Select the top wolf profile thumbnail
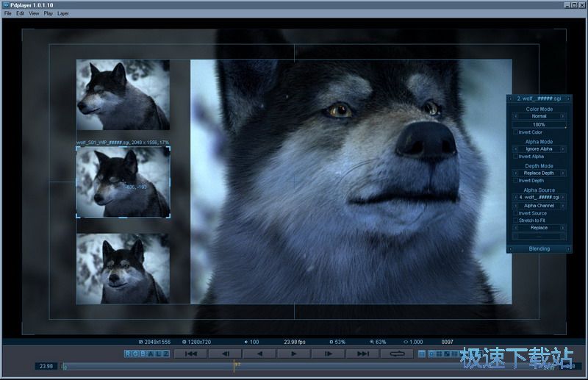The width and height of the screenshot is (588, 380). (123, 95)
